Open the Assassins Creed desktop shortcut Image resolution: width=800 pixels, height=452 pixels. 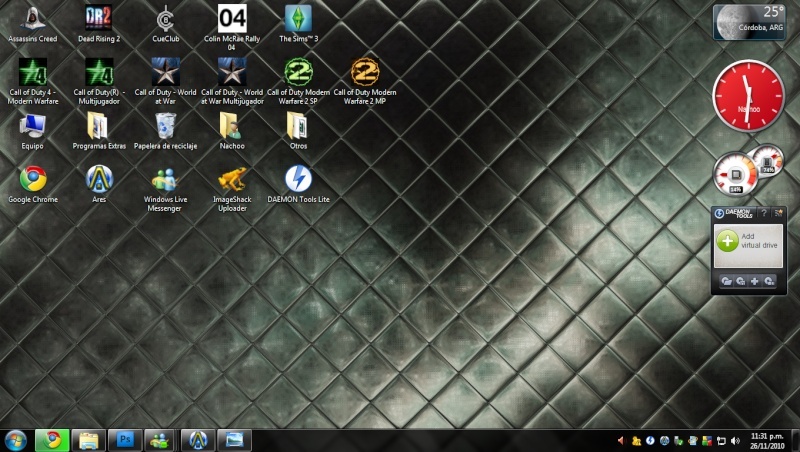(33, 24)
